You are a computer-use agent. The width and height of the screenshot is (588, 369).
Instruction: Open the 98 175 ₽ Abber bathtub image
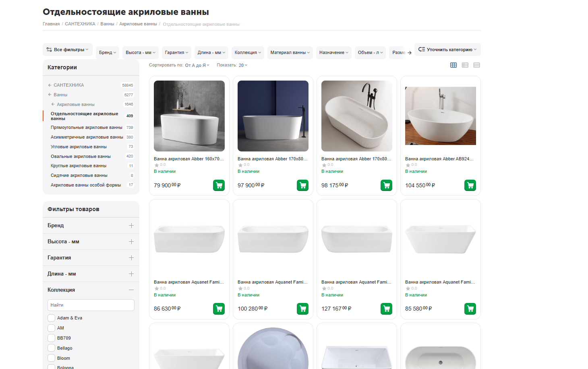[357, 116]
